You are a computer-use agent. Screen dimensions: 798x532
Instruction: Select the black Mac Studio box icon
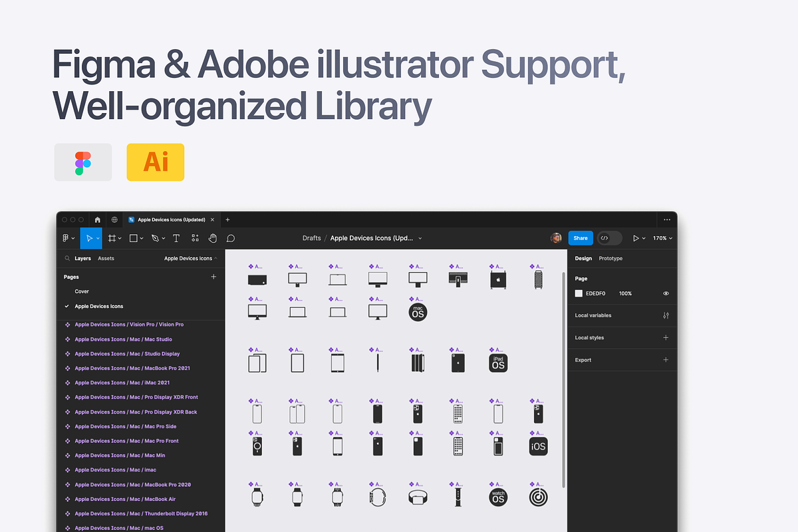pyautogui.click(x=258, y=280)
